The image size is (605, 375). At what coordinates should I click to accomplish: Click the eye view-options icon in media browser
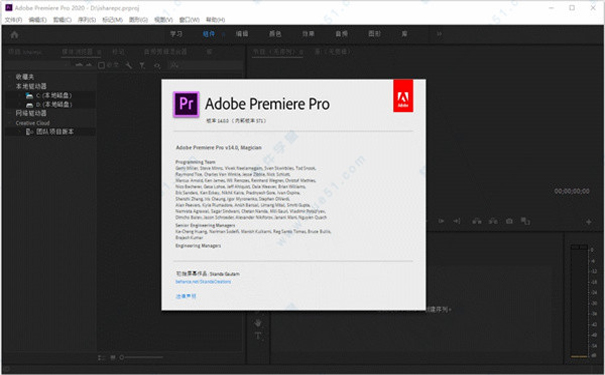[x=157, y=66]
